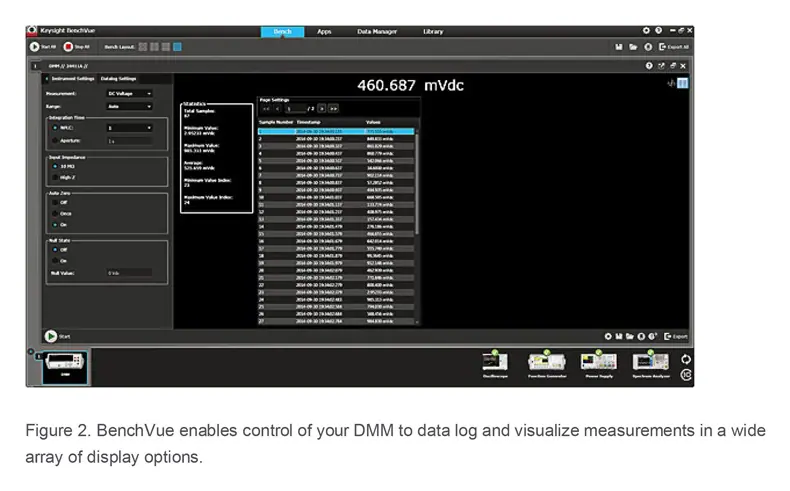Image resolution: width=790 pixels, height=491 pixels.
Task: Open the Measurement DC Voltage dropdown
Action: (129, 94)
